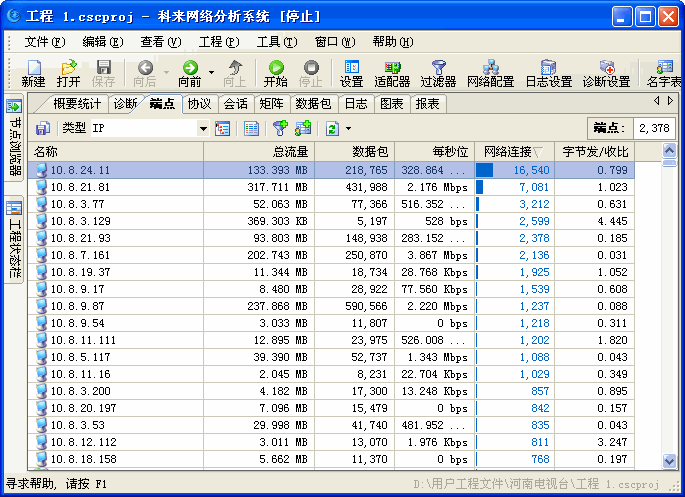Image resolution: width=685 pixels, height=497 pixels.
Task: Click the 打开 (Open) folder icon
Action: coord(68,73)
